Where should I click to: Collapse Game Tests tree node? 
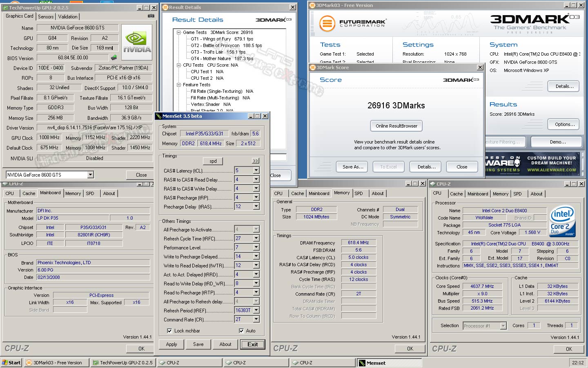click(179, 32)
